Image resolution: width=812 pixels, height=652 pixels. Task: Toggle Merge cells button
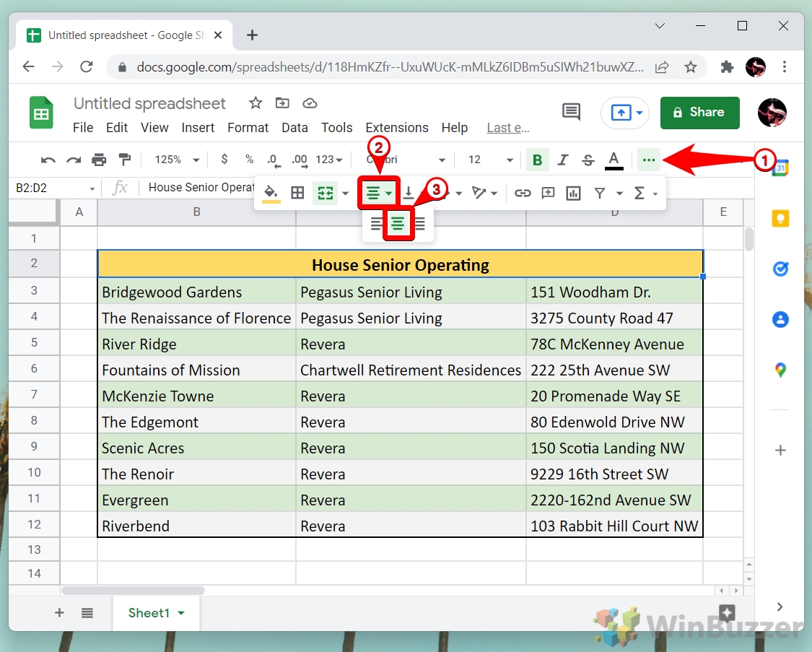point(326,194)
